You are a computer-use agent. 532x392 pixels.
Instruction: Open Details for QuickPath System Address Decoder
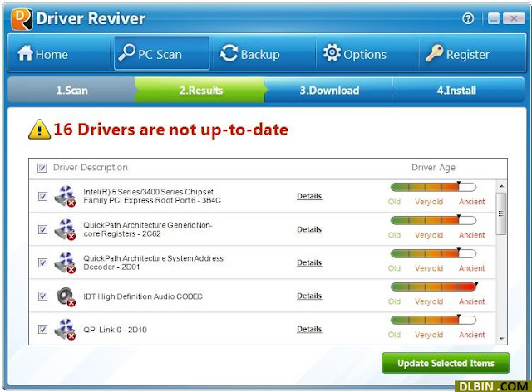[309, 262]
